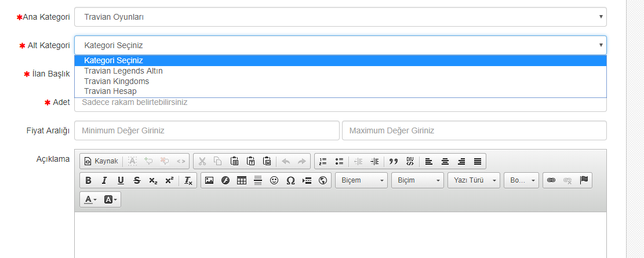Click the scissors cut icon
Image resolution: width=644 pixels, height=258 pixels.
click(202, 161)
